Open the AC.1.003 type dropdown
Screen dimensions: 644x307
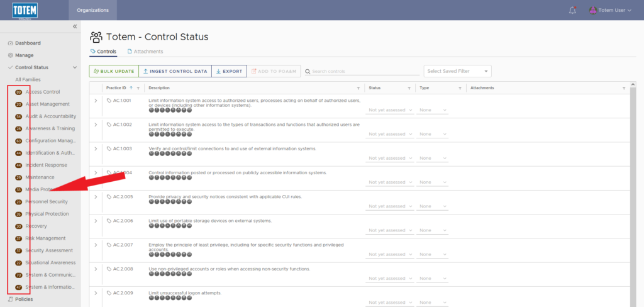[432, 159]
